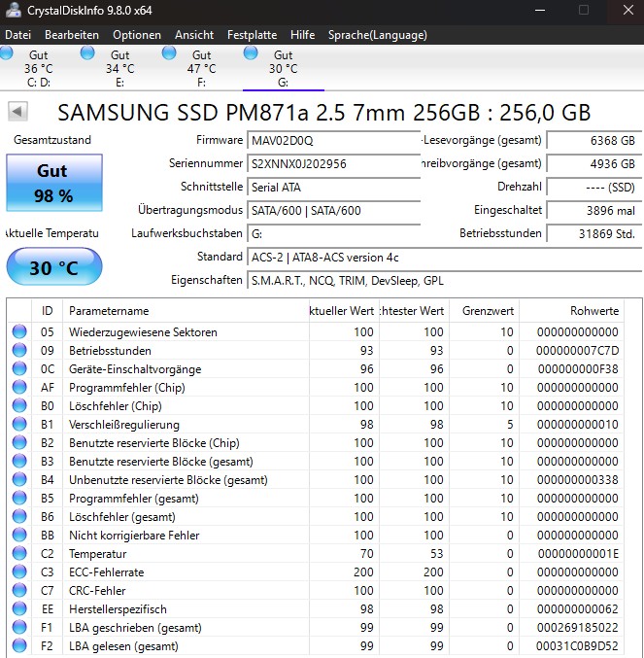Click the Gut 98 % health status button
This screenshot has width=644, height=658.
pos(54,183)
